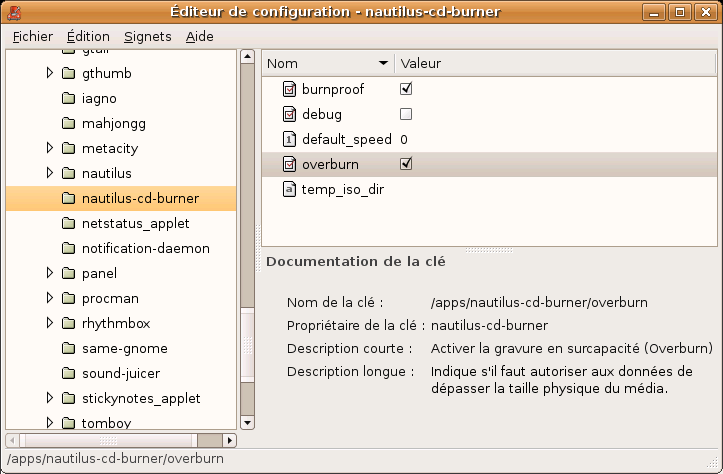Click the status bar path text
This screenshot has height=474, width=723.
click(115, 458)
